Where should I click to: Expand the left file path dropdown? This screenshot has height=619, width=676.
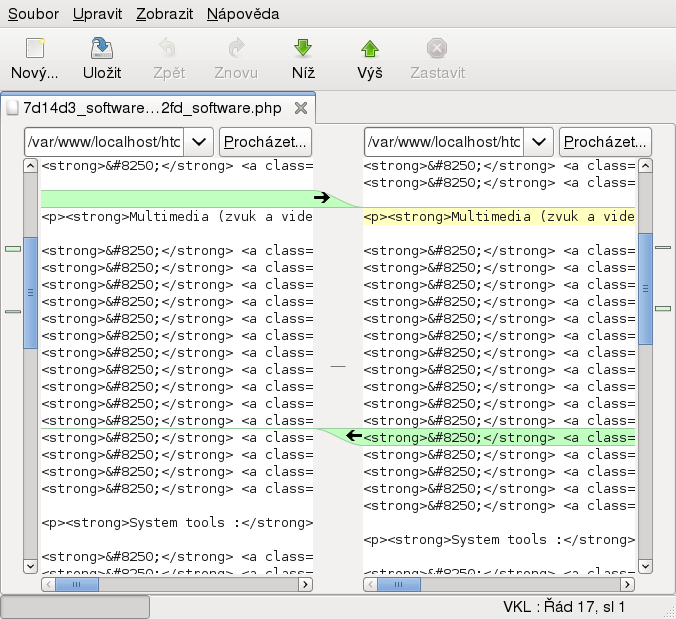tap(200, 142)
